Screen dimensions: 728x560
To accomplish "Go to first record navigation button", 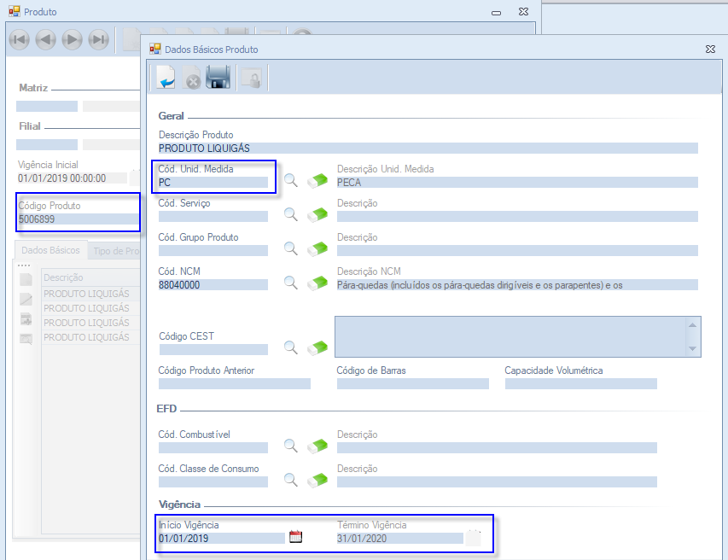I will [19, 38].
